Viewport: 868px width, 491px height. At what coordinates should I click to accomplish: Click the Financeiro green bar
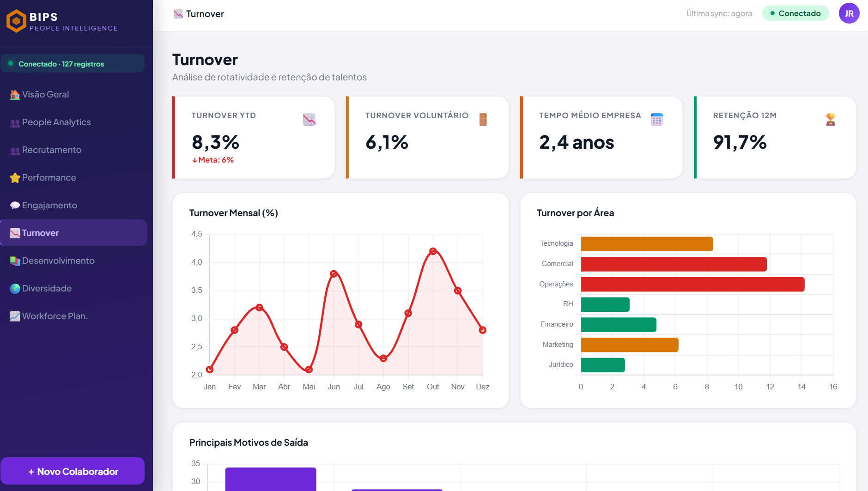tap(619, 325)
